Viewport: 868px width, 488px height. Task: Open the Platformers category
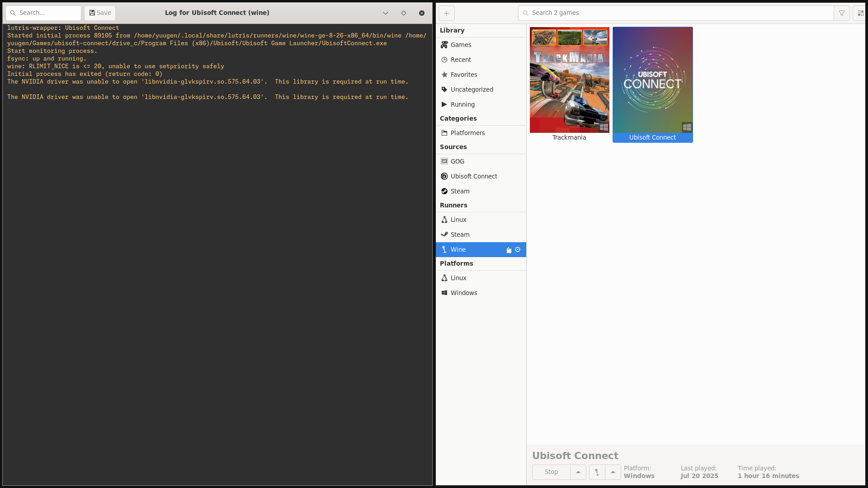click(x=467, y=133)
